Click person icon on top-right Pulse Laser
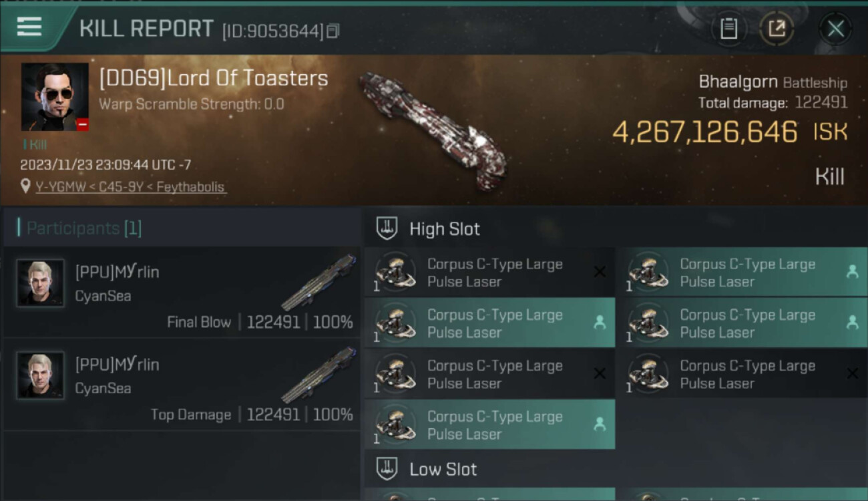This screenshot has width=868, height=501. tap(852, 272)
